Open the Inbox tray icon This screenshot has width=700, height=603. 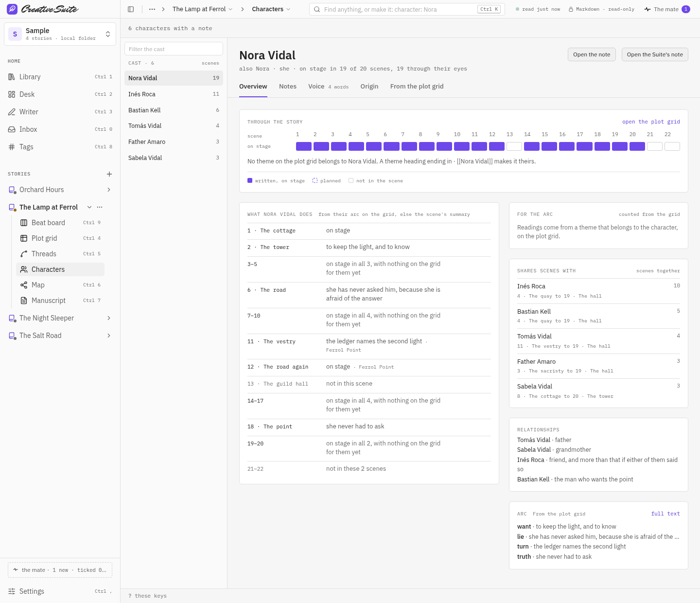[x=12, y=129]
